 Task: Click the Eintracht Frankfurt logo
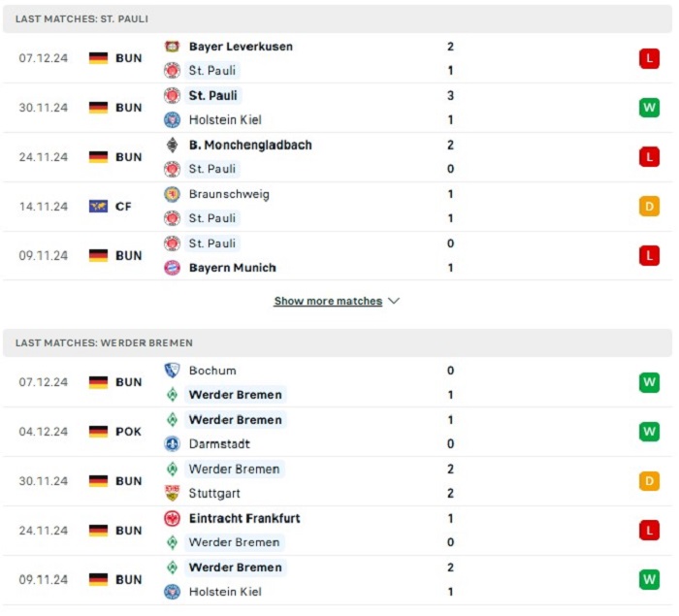pyautogui.click(x=172, y=518)
